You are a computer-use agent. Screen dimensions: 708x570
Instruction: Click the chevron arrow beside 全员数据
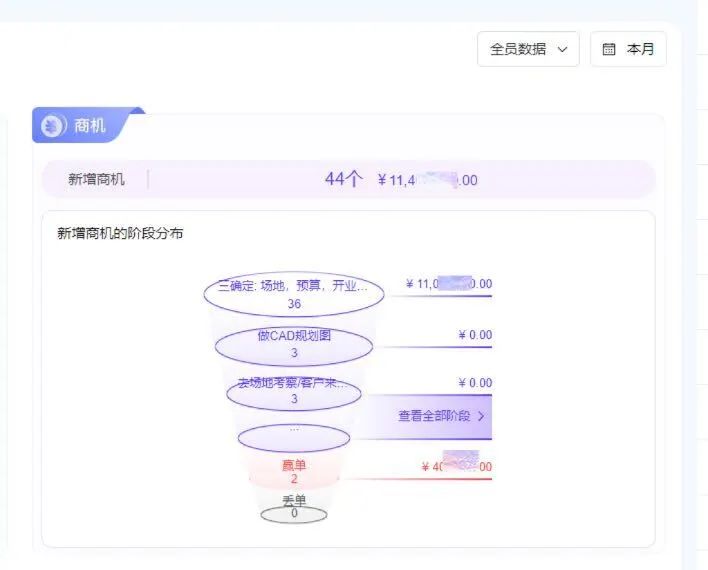pyautogui.click(x=562, y=49)
